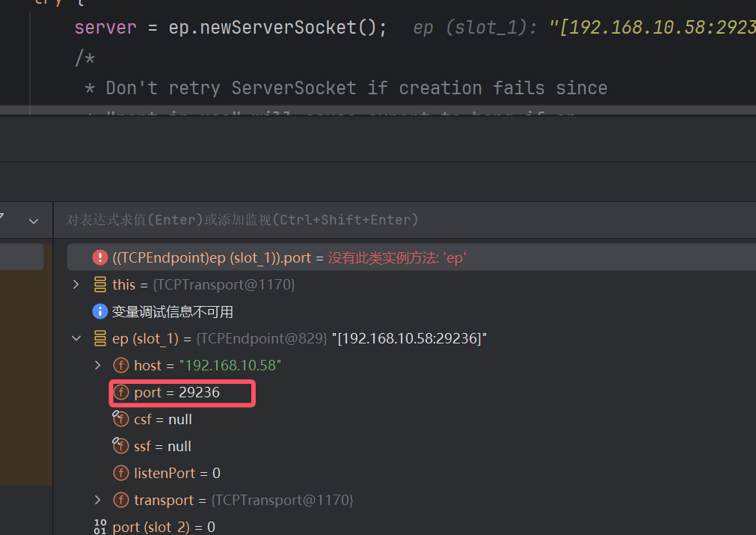Collapse the ep (slot_1) variable node
Screen dimensions: 756x535
tap(76, 338)
